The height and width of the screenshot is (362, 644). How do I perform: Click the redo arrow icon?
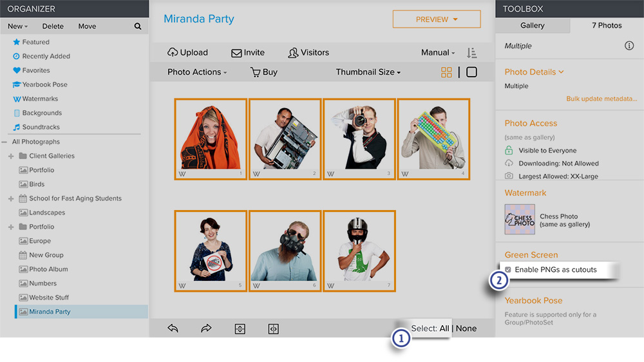pyautogui.click(x=206, y=329)
